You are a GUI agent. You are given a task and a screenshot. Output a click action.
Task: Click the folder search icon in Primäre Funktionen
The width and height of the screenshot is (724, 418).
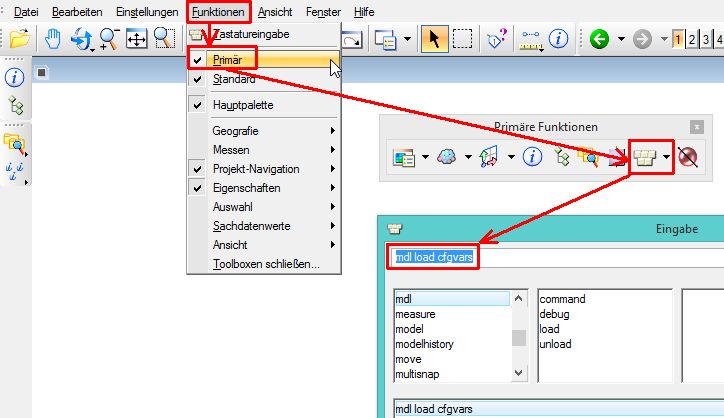pos(588,158)
